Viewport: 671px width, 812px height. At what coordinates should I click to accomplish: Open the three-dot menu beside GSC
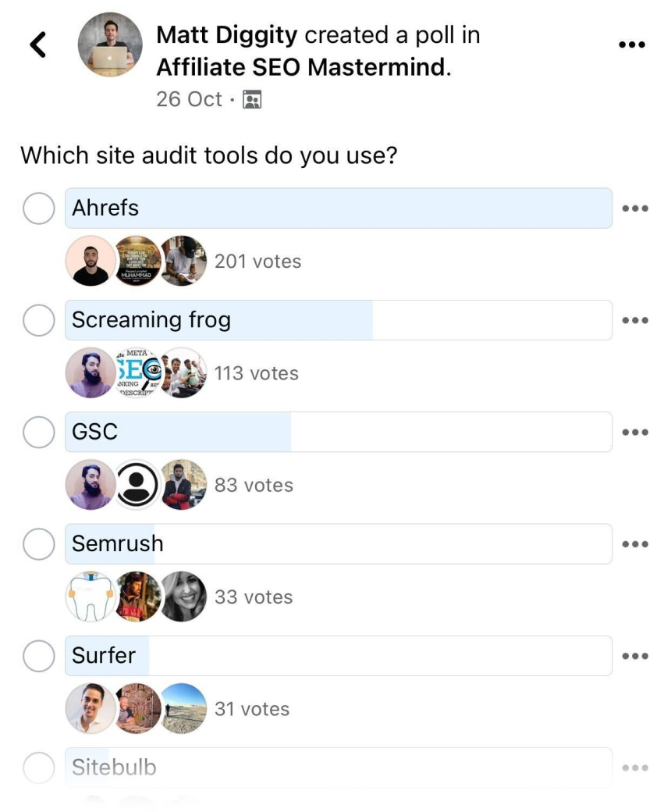pyautogui.click(x=637, y=431)
